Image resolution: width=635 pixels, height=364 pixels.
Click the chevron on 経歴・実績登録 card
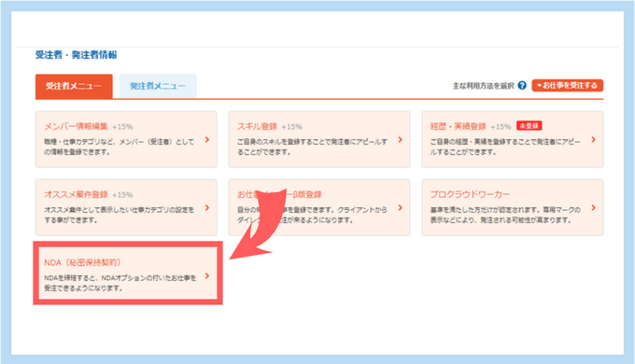(594, 140)
